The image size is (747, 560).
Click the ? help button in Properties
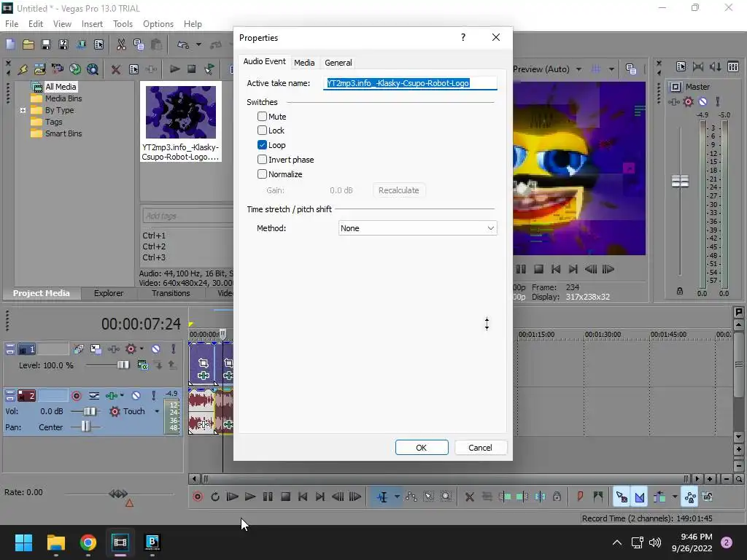point(463,38)
